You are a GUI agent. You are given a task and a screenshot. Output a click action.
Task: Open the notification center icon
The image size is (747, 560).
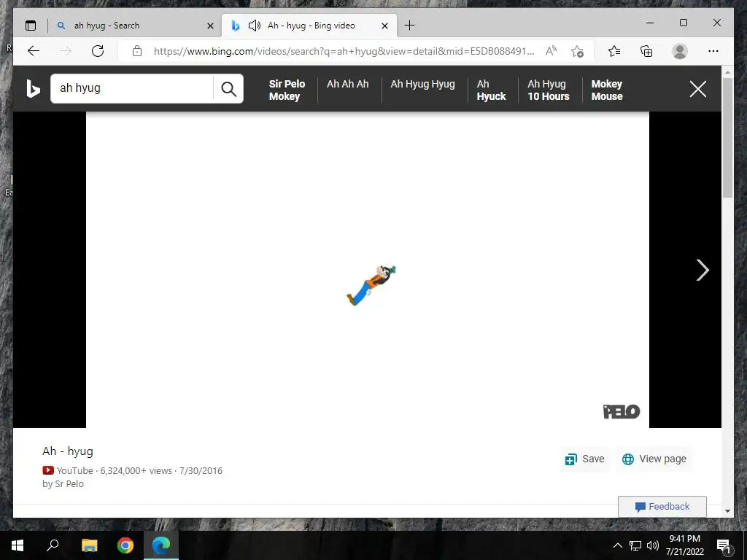724,545
